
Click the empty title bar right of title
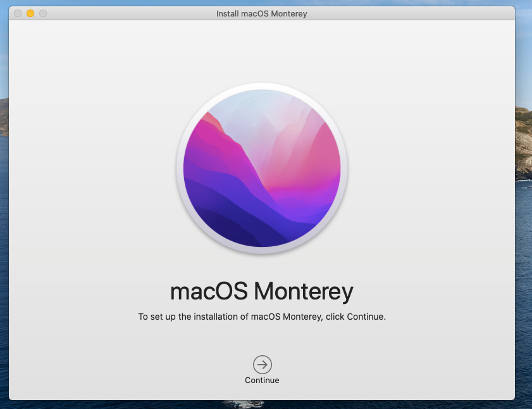pyautogui.click(x=411, y=13)
